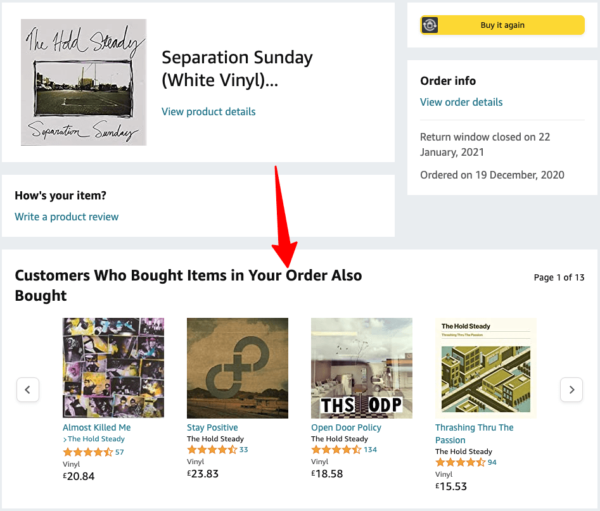Click star rating for Stay Positive
This screenshot has height=511, width=600.
click(x=211, y=450)
